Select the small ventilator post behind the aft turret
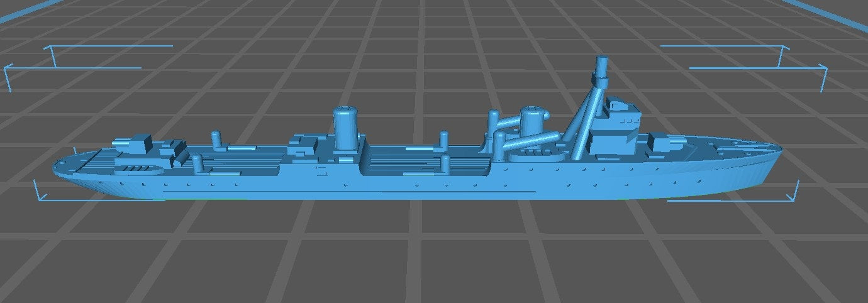Screen dimensions: 868x303 (x=216, y=140)
